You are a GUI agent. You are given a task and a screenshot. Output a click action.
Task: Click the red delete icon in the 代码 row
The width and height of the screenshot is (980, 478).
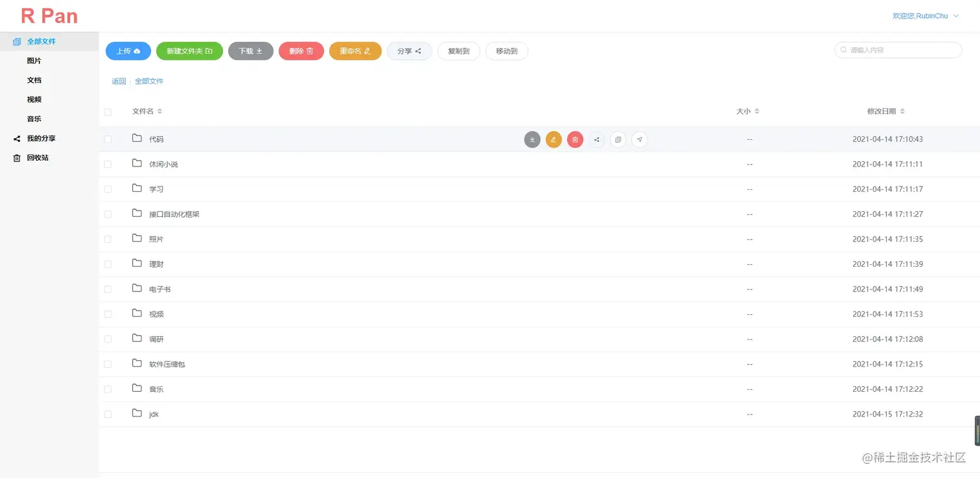point(575,139)
